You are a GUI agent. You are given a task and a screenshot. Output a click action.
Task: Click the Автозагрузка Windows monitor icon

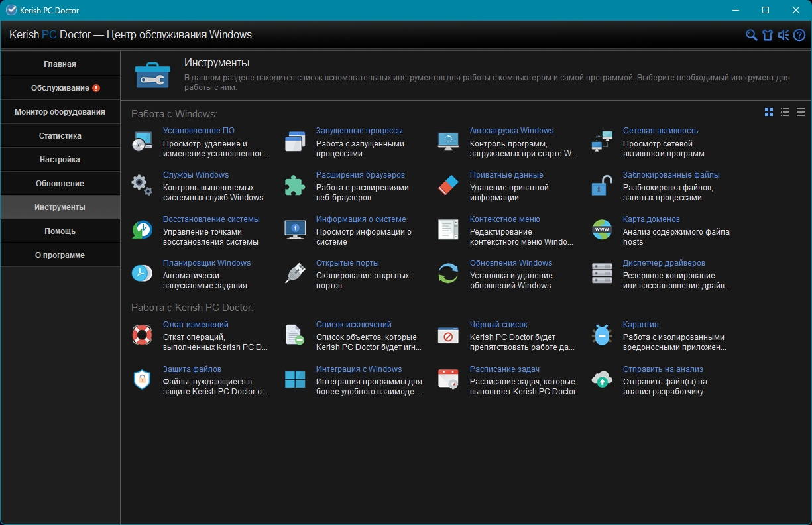(449, 142)
